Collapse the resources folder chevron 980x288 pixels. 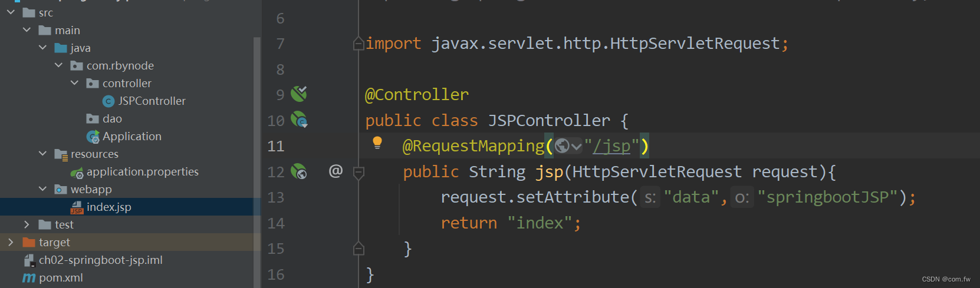click(x=42, y=153)
